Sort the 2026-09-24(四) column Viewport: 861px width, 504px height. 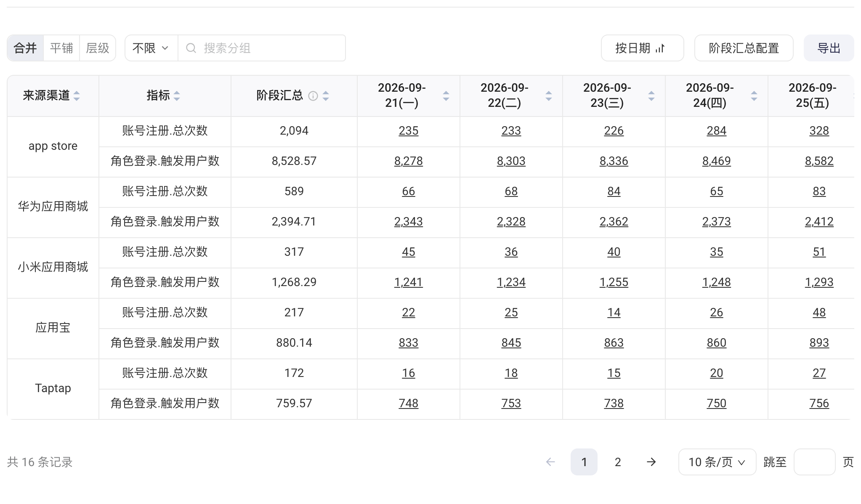tap(754, 96)
